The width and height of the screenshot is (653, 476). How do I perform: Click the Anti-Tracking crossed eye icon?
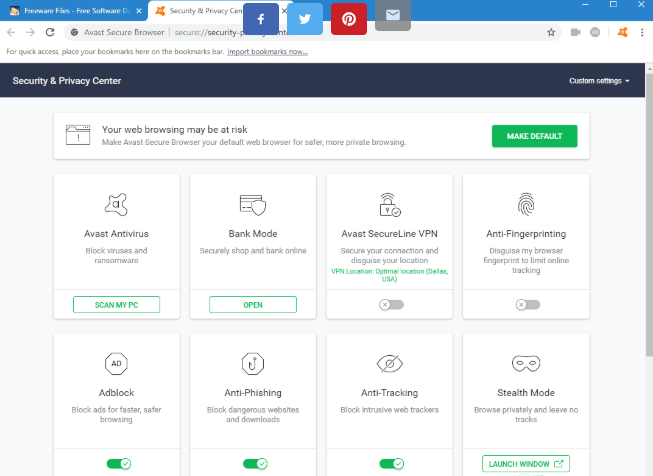tap(390, 364)
